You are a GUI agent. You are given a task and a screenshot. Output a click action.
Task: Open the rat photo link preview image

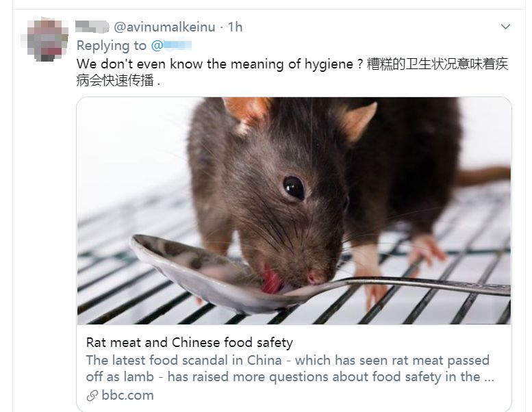294,211
